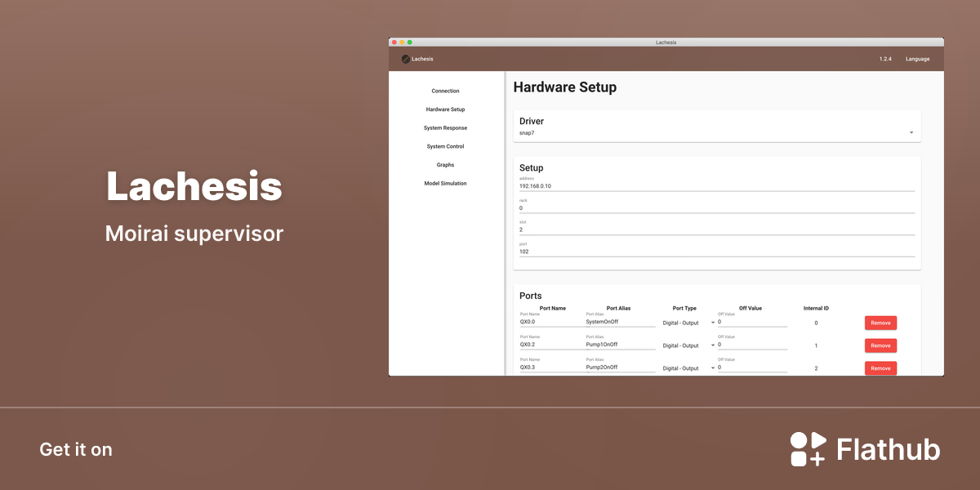
Task: Go to System Control page
Action: 446,146
